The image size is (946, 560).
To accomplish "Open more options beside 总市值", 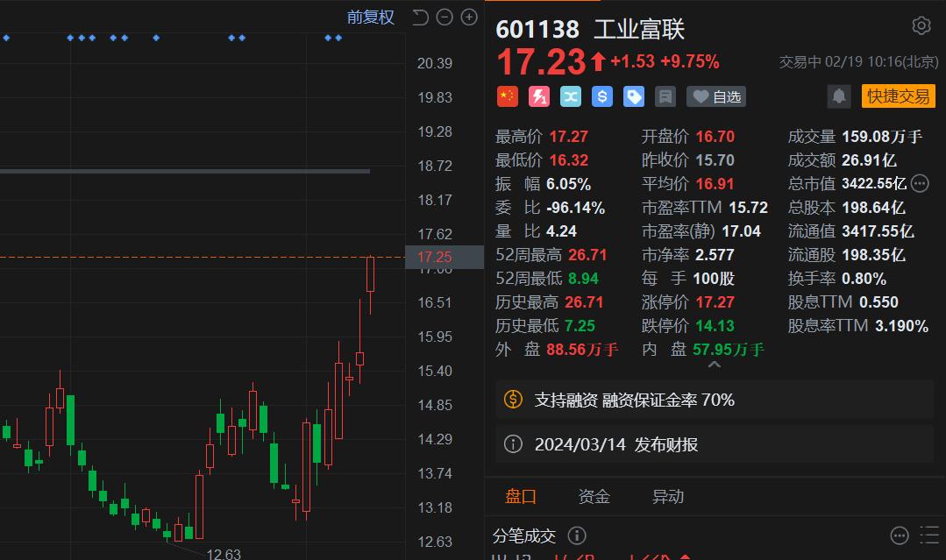I will pos(920,183).
